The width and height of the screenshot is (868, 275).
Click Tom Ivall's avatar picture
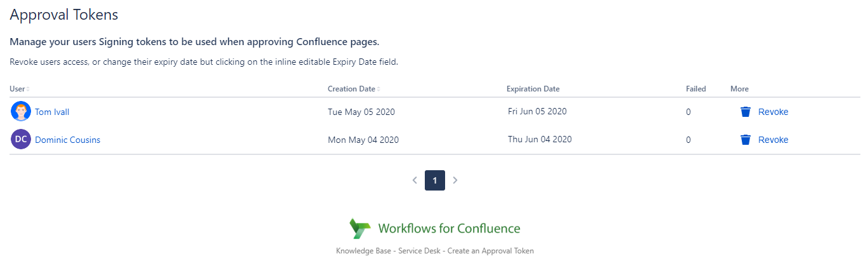tap(21, 112)
